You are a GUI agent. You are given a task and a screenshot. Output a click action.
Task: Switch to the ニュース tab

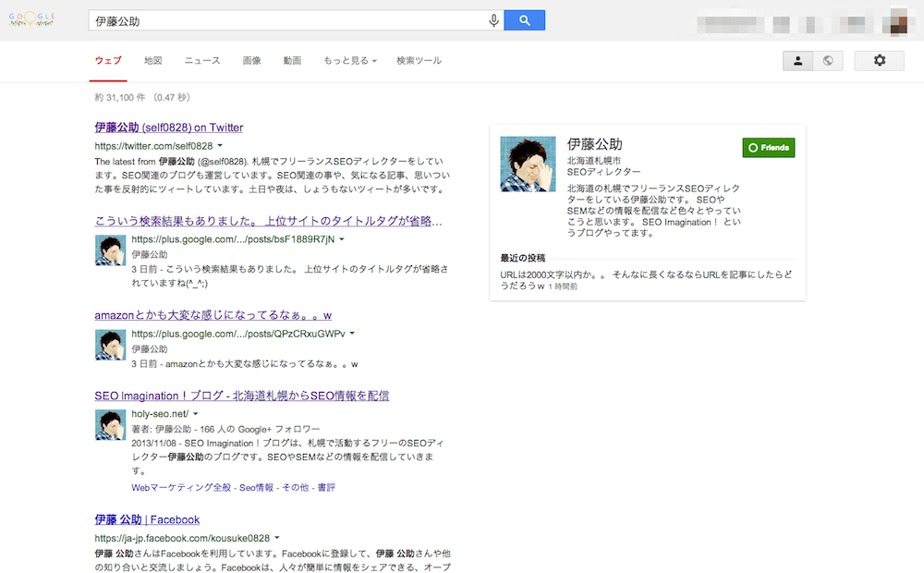202,61
